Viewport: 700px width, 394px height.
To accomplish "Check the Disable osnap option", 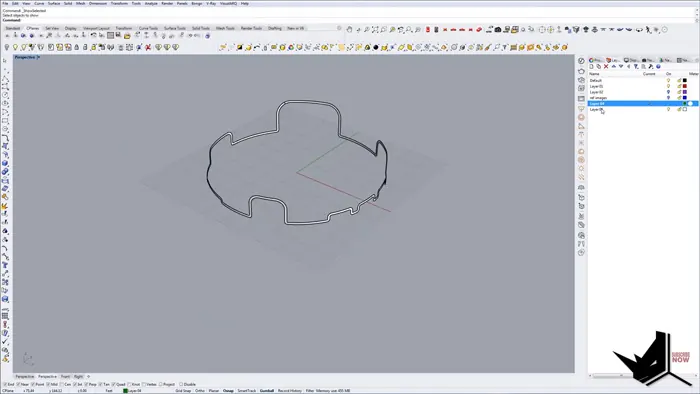I will [x=188, y=384].
